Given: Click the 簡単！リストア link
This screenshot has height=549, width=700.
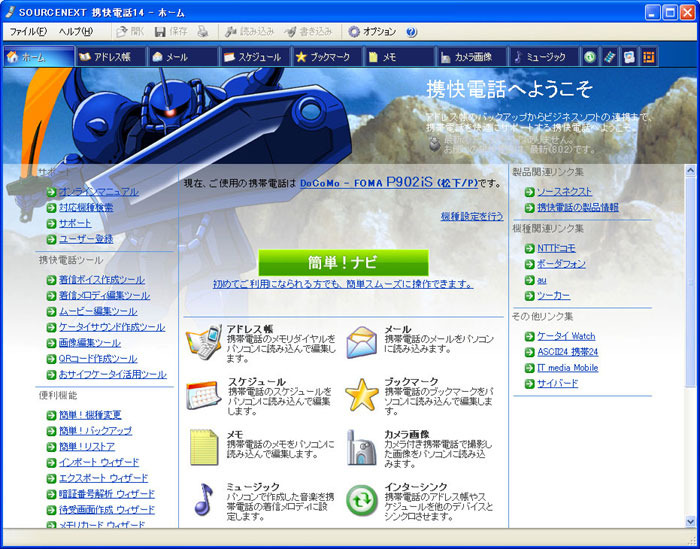Looking at the screenshot, I should pyautogui.click(x=87, y=446).
